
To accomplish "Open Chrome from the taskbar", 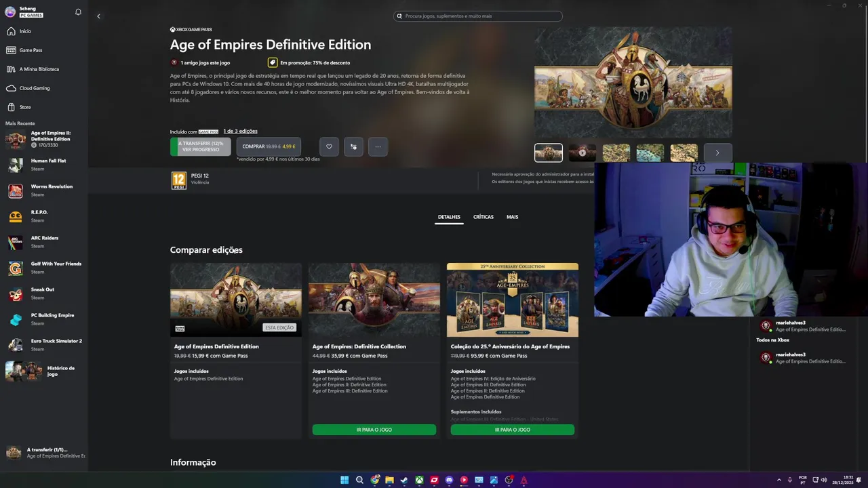I will [x=374, y=480].
